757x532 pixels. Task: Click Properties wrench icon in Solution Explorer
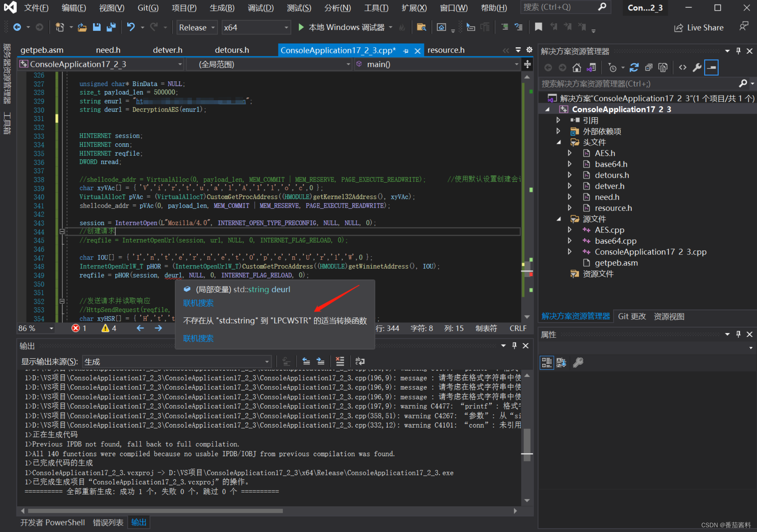(697, 68)
